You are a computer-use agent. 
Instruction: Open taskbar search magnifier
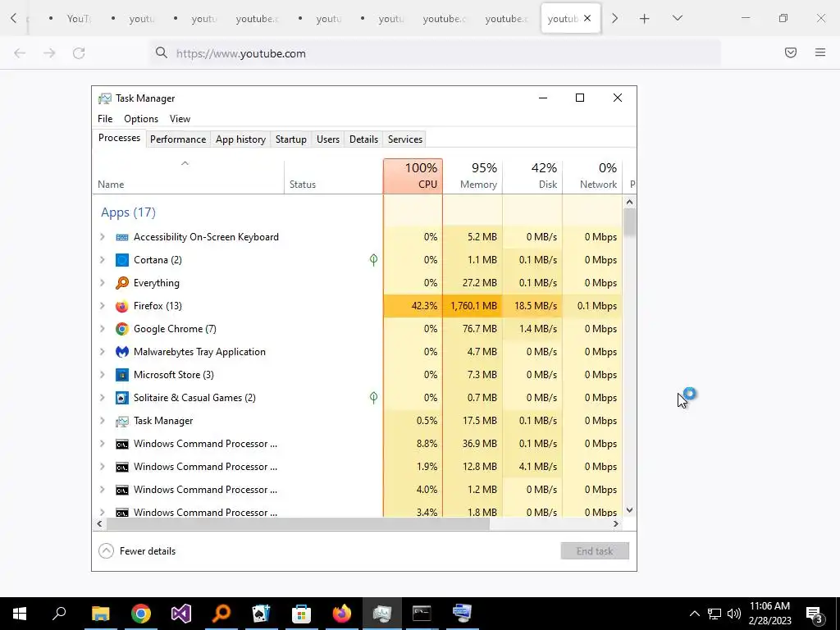[59, 614]
